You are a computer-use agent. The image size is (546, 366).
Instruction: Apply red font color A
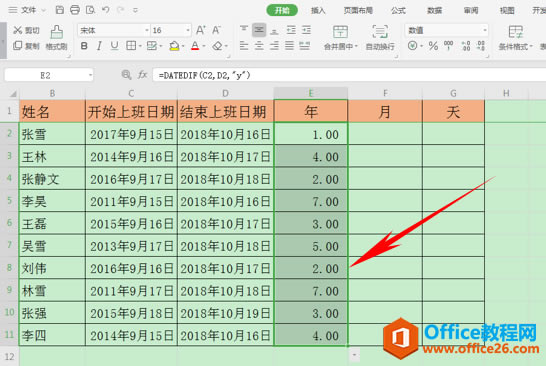tap(195, 46)
